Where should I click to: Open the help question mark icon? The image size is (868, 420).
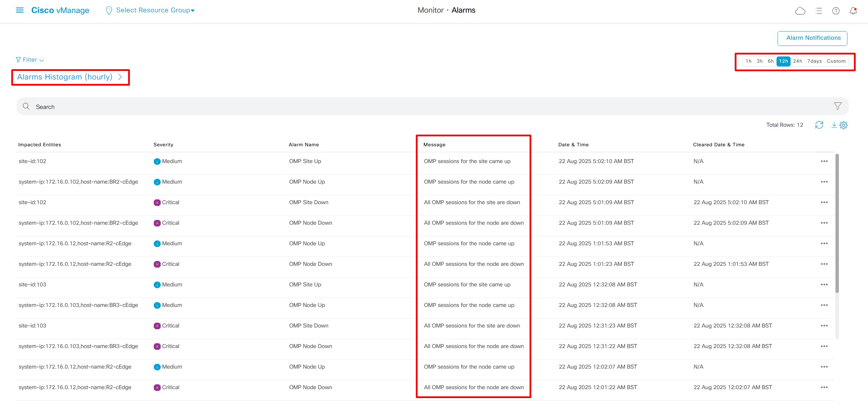[836, 11]
